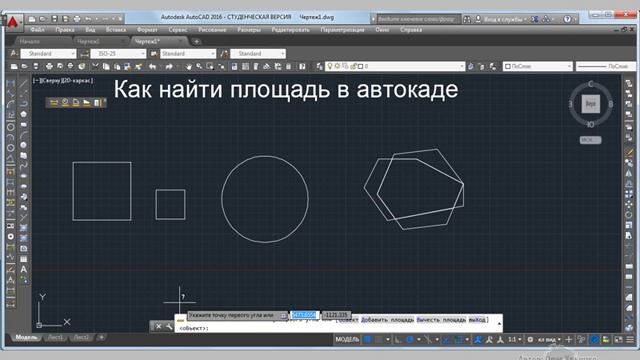The height and width of the screenshot is (360, 640).
Task: Click Redo arrow in Standard toolbar
Action: click(x=169, y=66)
